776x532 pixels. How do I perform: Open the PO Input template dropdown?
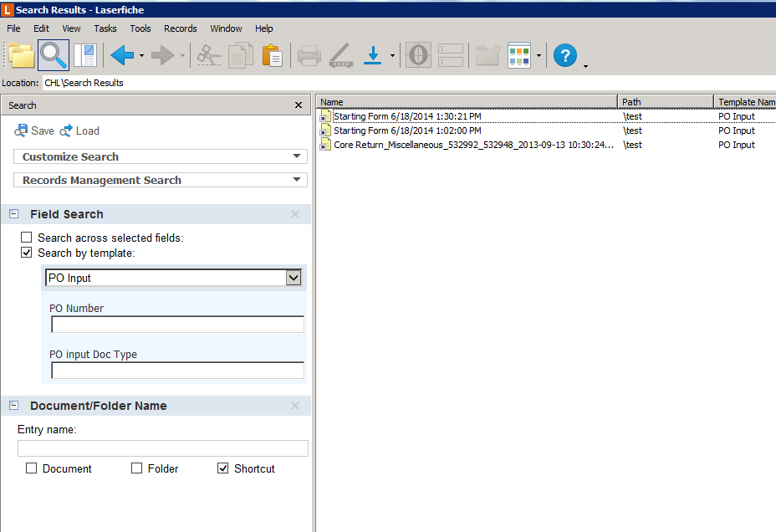click(x=294, y=278)
